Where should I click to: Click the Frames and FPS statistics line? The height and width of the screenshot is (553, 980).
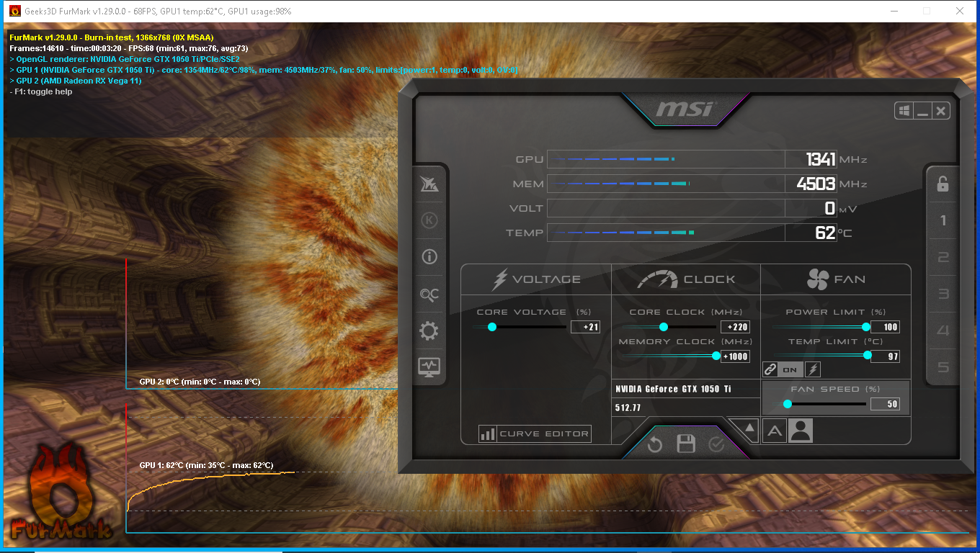(129, 48)
